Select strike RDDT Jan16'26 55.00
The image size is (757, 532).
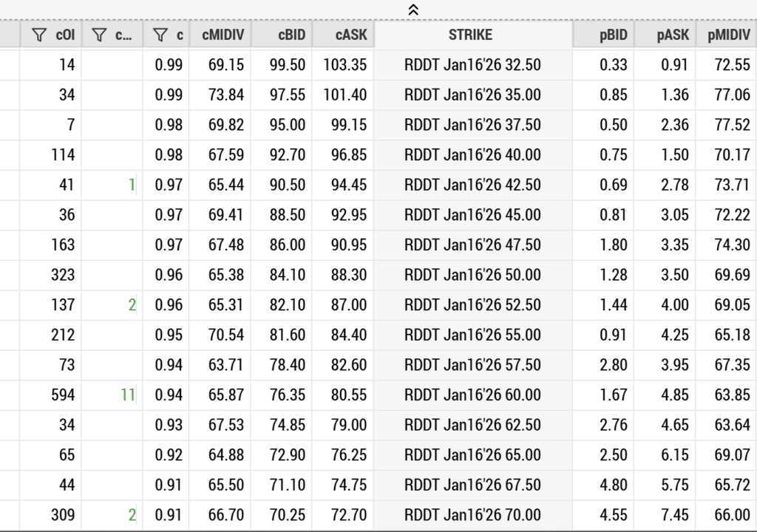pyautogui.click(x=472, y=335)
